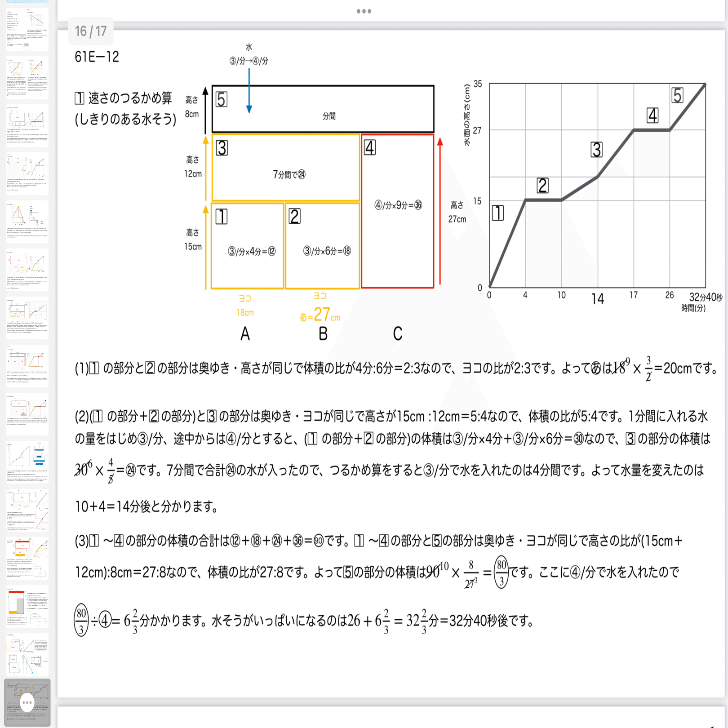Click the "③/分×4分=⑫" label
728x728 pixels.
click(252, 251)
